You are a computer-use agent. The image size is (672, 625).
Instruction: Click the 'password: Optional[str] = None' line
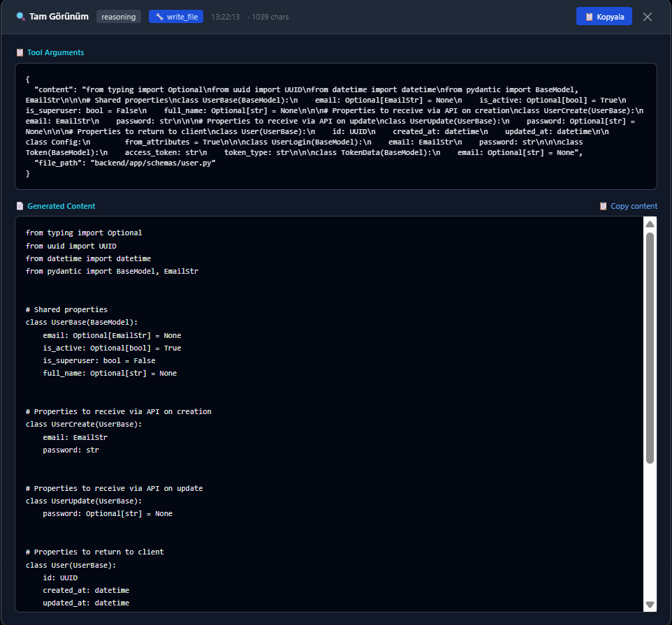108,513
